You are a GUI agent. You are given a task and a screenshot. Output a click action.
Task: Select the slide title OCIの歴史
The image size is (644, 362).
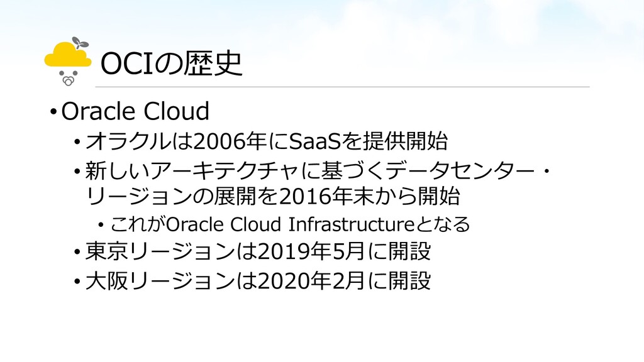tap(171, 63)
